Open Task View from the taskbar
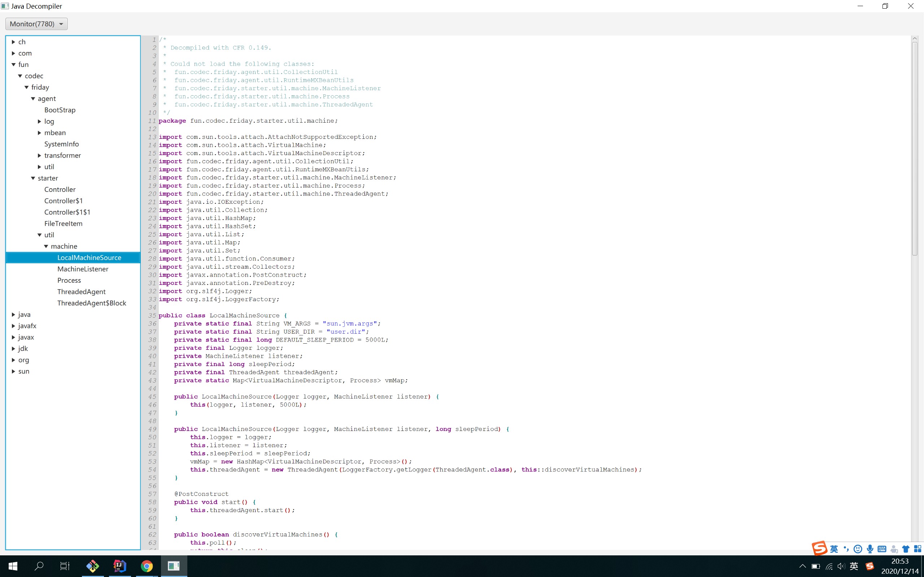 (x=64, y=566)
